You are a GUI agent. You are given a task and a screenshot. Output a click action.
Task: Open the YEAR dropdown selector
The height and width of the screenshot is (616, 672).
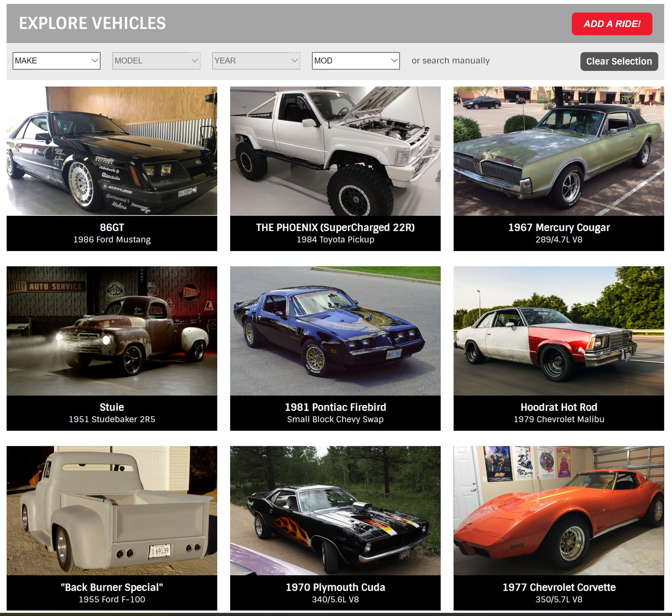point(256,61)
